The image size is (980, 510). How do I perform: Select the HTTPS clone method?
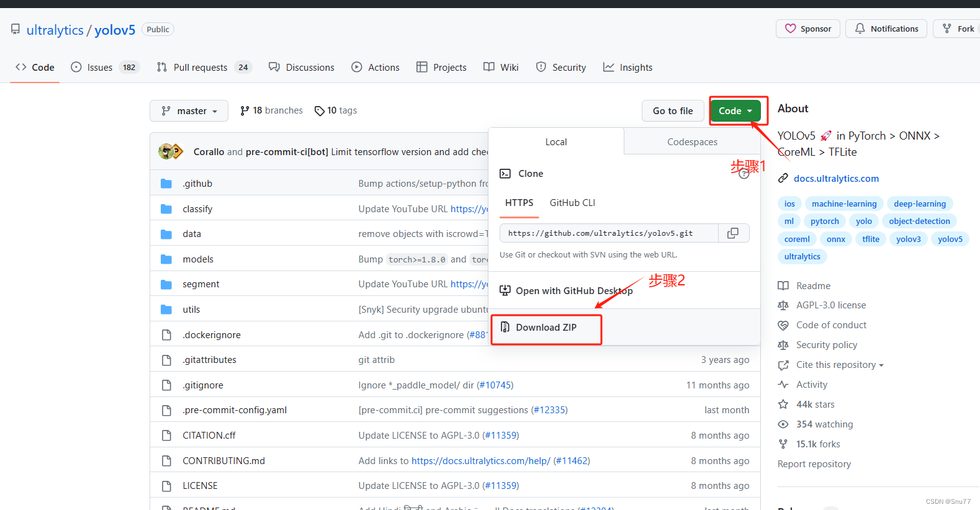[519, 203]
